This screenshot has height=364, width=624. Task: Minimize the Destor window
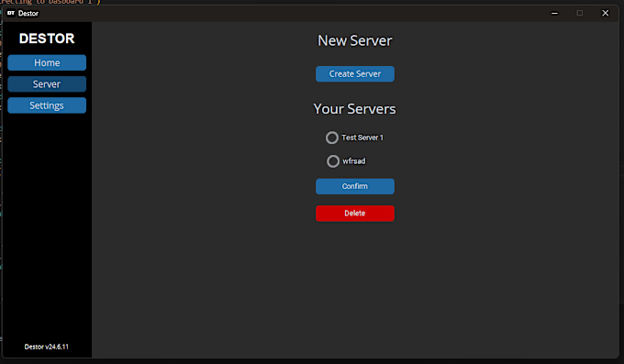(554, 13)
